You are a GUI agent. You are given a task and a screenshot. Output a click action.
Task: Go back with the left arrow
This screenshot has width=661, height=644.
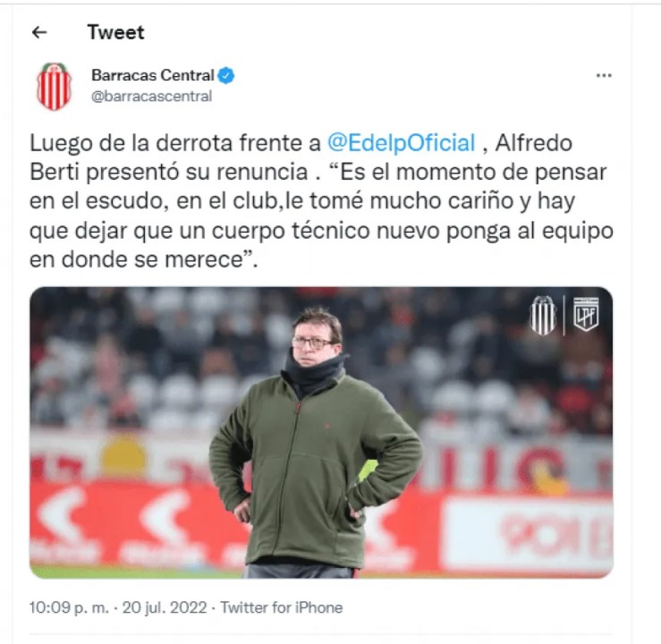click(x=39, y=32)
